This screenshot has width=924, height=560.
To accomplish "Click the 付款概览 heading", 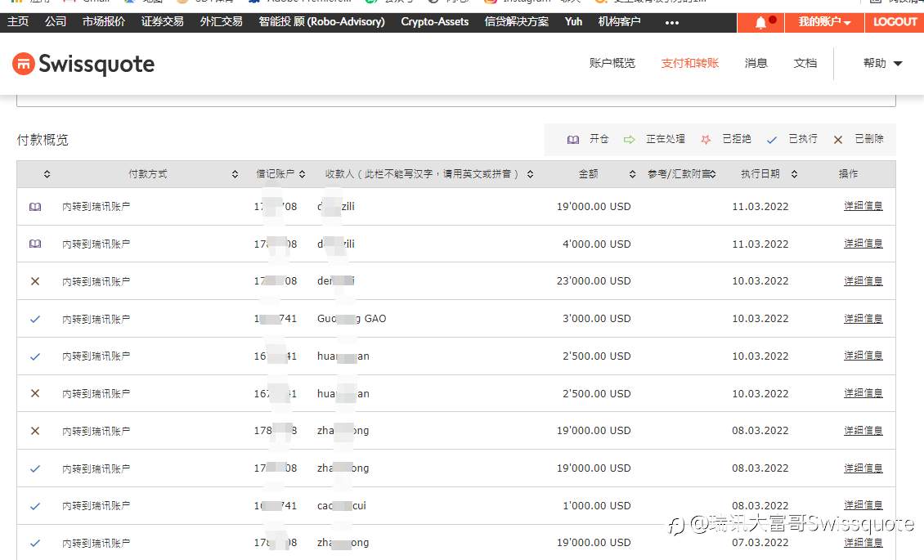I will tap(43, 140).
